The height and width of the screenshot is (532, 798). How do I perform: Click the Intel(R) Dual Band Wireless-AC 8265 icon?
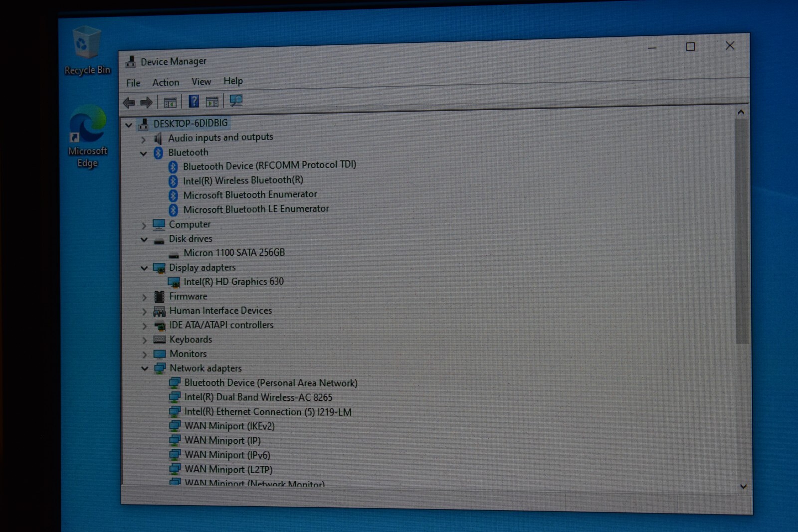coord(175,397)
